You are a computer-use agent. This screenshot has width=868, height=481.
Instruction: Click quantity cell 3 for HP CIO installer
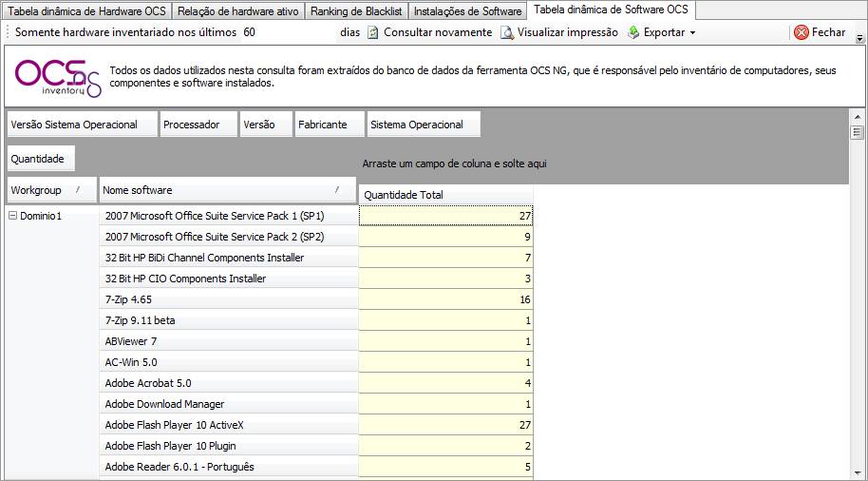(445, 279)
